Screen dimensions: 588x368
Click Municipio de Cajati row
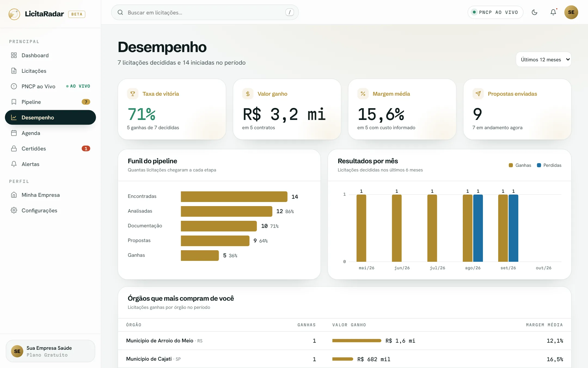pos(344,359)
